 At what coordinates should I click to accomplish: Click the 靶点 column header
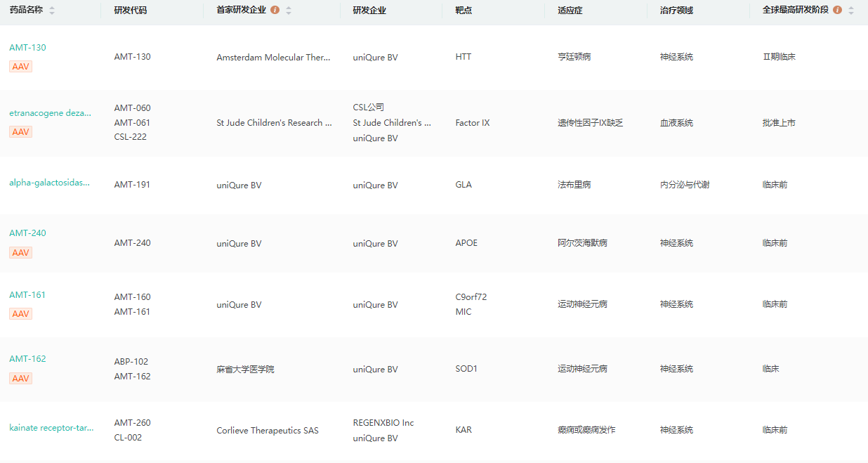point(463,11)
